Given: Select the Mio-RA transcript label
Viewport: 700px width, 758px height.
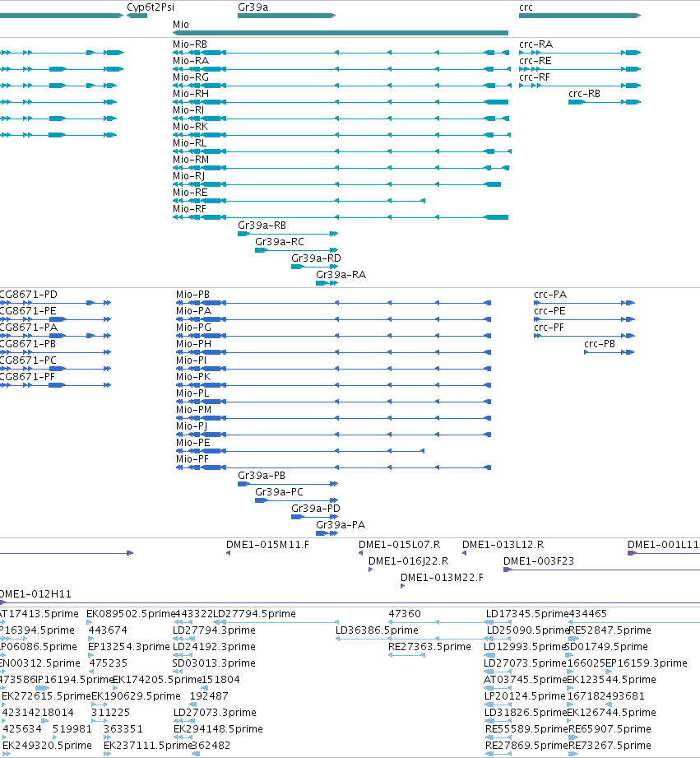Looking at the screenshot, I should [x=191, y=61].
